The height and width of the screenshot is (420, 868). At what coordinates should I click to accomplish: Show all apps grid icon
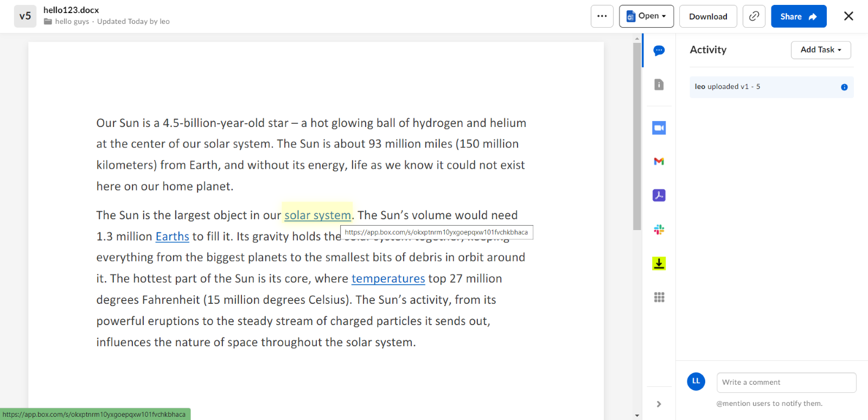click(x=659, y=297)
